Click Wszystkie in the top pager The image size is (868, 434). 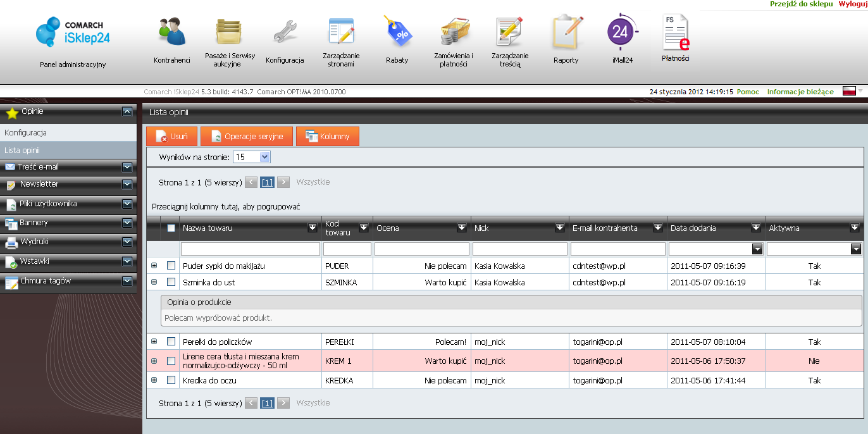pyautogui.click(x=313, y=182)
